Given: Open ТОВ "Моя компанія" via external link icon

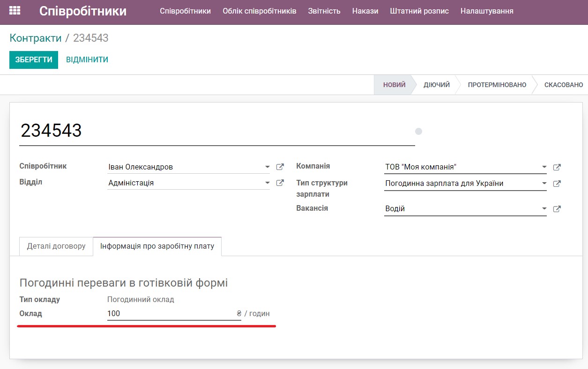Looking at the screenshot, I should (x=557, y=167).
